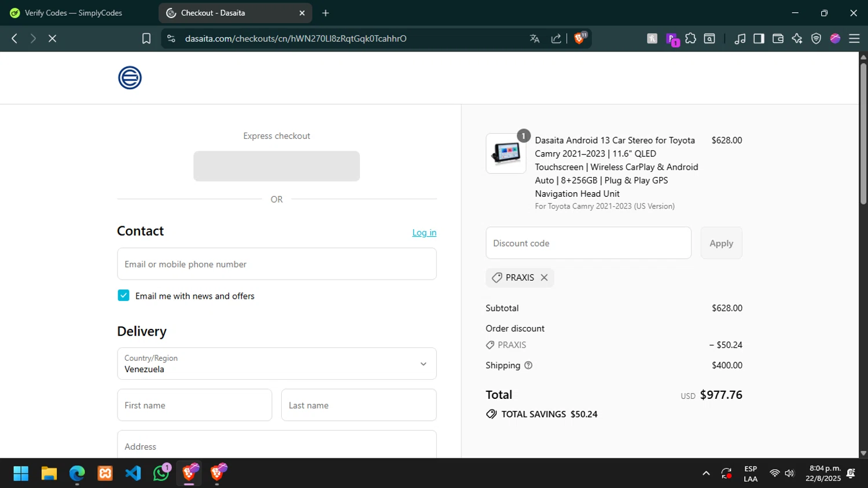Click the Log in link

(424, 232)
